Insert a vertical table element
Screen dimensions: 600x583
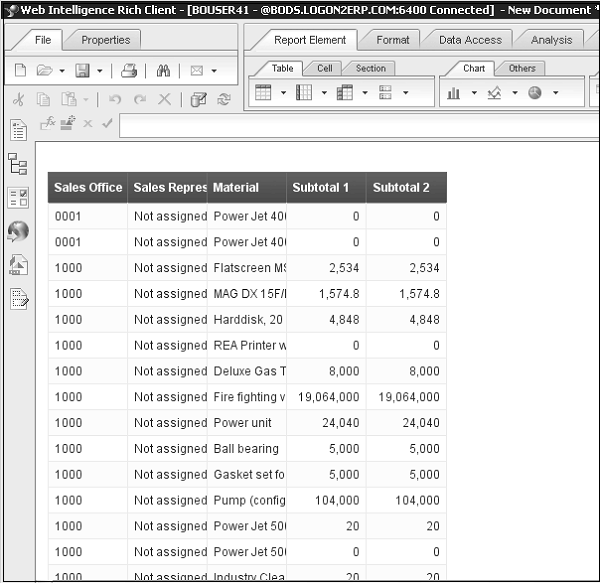click(x=264, y=93)
